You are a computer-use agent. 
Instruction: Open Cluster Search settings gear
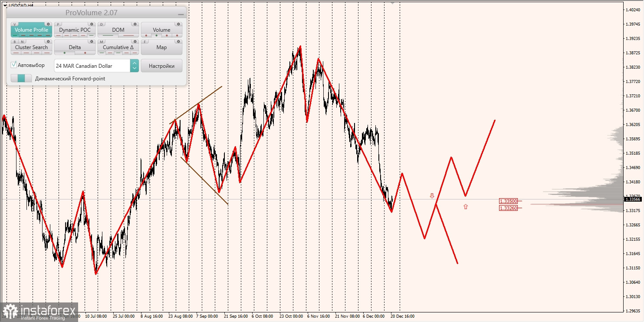48,42
